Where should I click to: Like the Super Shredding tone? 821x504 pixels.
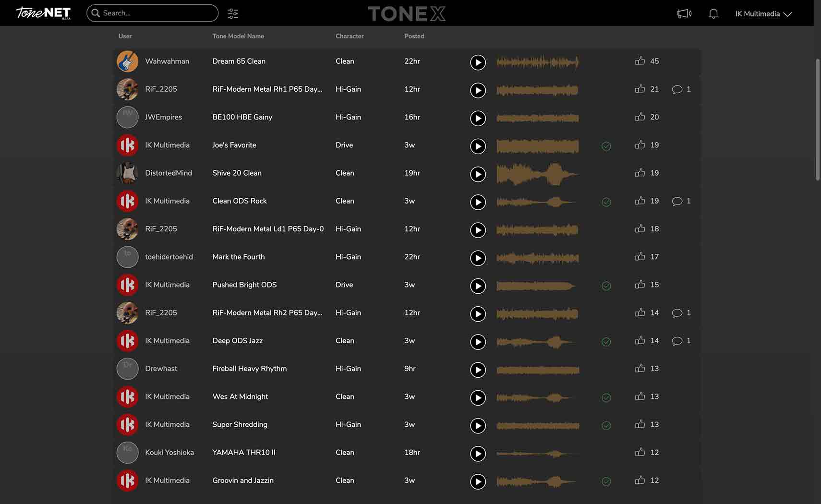tap(640, 424)
